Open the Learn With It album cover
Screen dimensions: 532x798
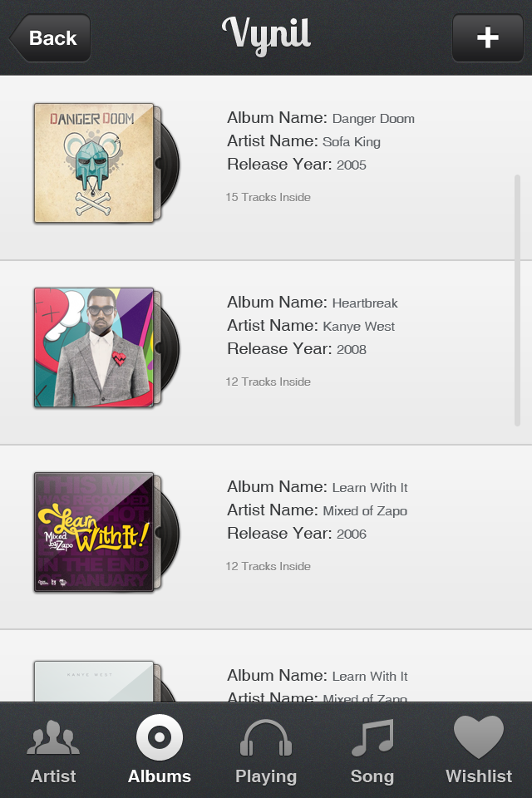(94, 532)
